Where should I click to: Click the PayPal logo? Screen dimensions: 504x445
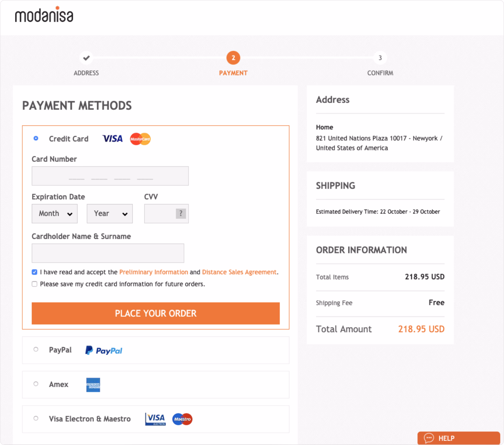104,351
